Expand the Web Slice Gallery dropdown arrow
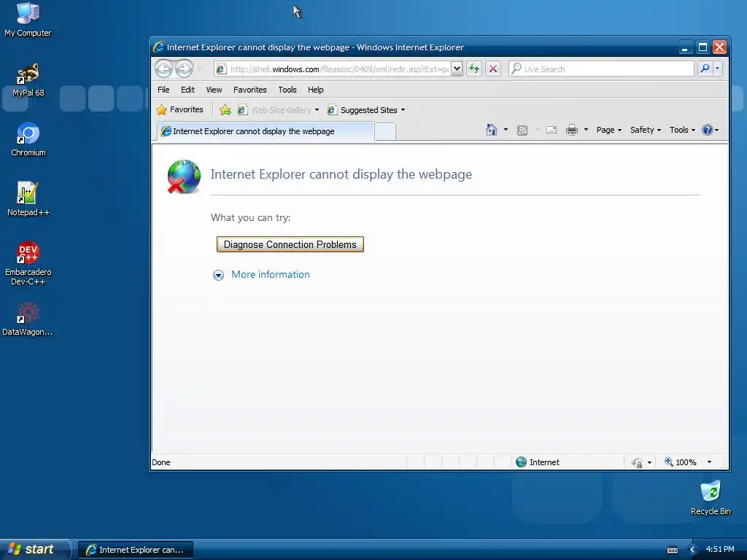This screenshot has width=747, height=560. (317, 110)
